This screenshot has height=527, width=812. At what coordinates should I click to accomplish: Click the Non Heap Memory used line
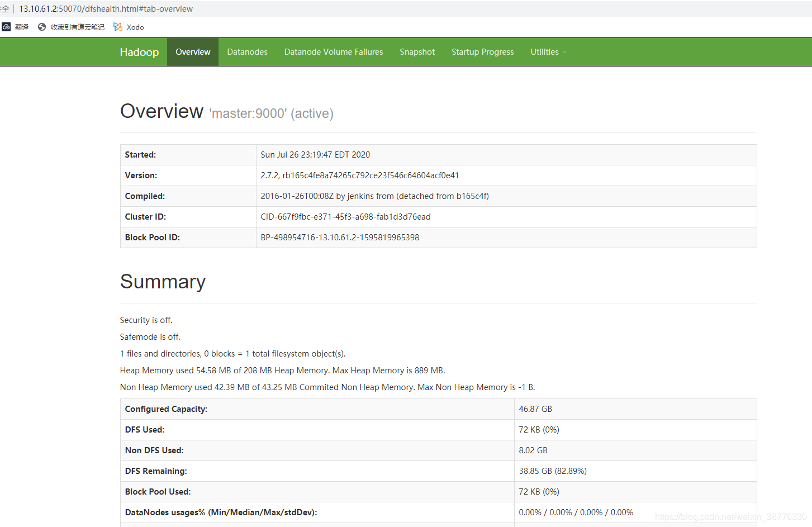coord(327,387)
